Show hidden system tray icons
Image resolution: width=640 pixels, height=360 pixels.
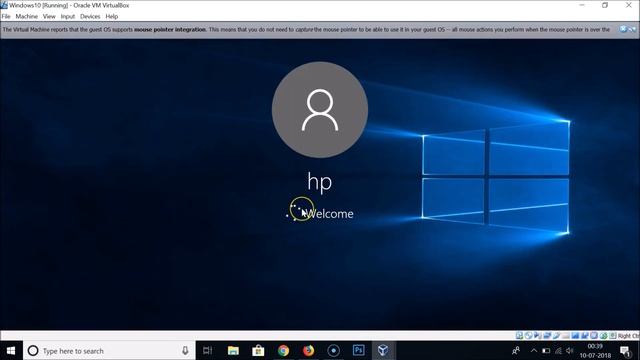coord(534,351)
